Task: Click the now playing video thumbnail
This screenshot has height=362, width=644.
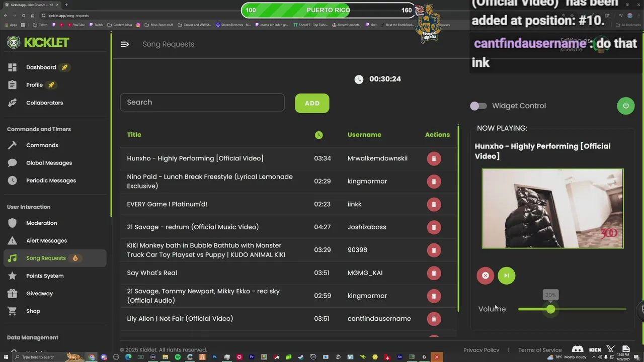Action: click(x=552, y=209)
